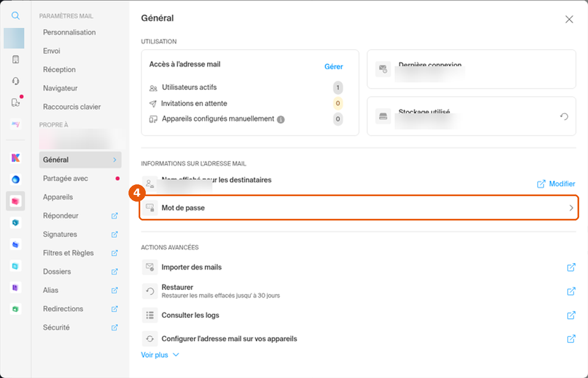Viewport: 588px width, 378px height.
Task: Open Partagée avec section
Action: 66,178
